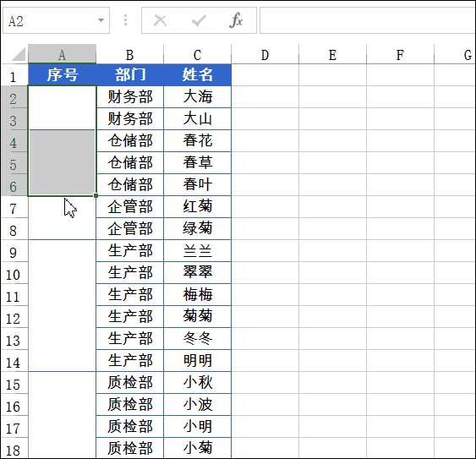
Task: Select row 4 header
Action: coord(14,141)
